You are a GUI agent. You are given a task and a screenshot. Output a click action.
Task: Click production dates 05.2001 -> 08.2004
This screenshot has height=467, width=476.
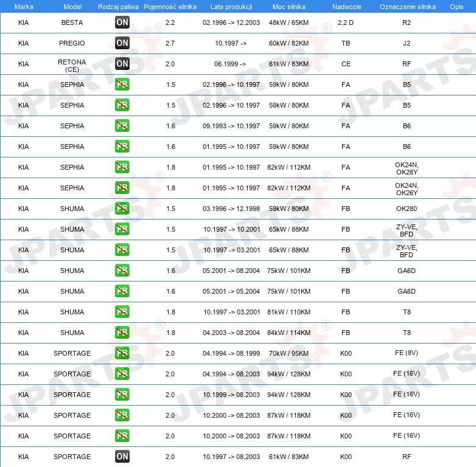click(x=231, y=270)
